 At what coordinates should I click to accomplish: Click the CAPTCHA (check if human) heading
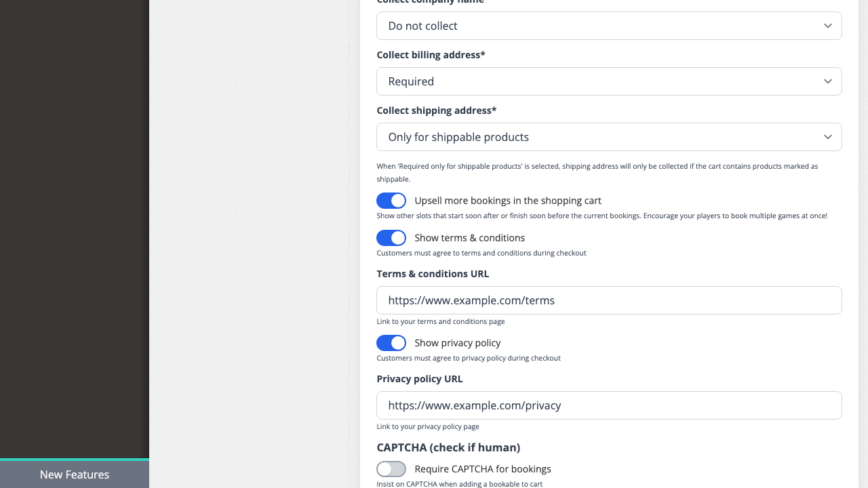tap(449, 447)
